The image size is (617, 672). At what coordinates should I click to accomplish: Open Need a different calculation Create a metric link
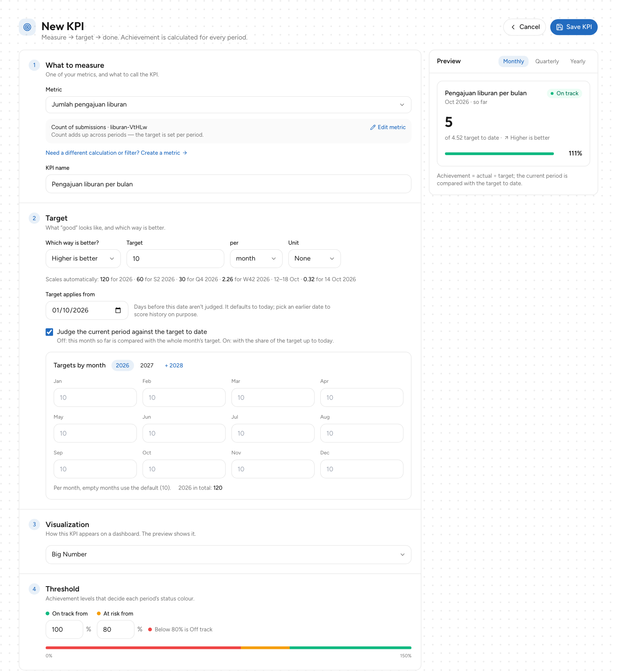116,153
